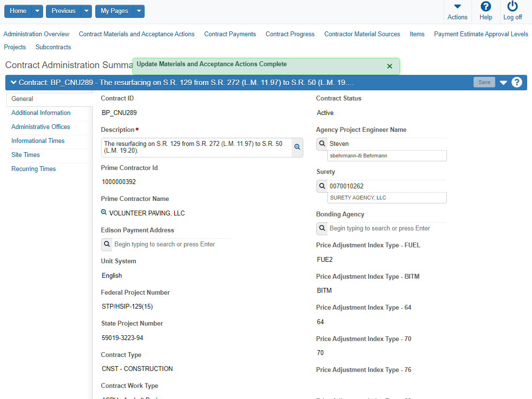Click the contract header help icon
Screen dimensions: 532x399
click(517, 82)
